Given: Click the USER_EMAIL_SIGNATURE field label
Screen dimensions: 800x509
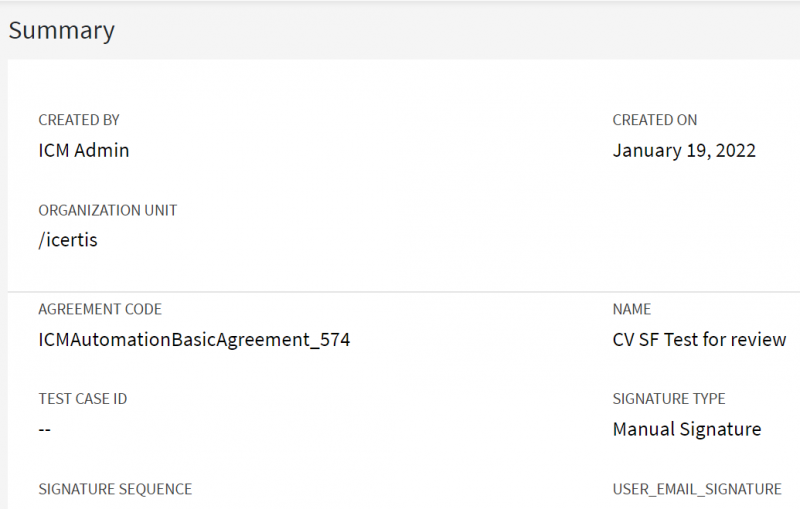Looking at the screenshot, I should pos(697,489).
